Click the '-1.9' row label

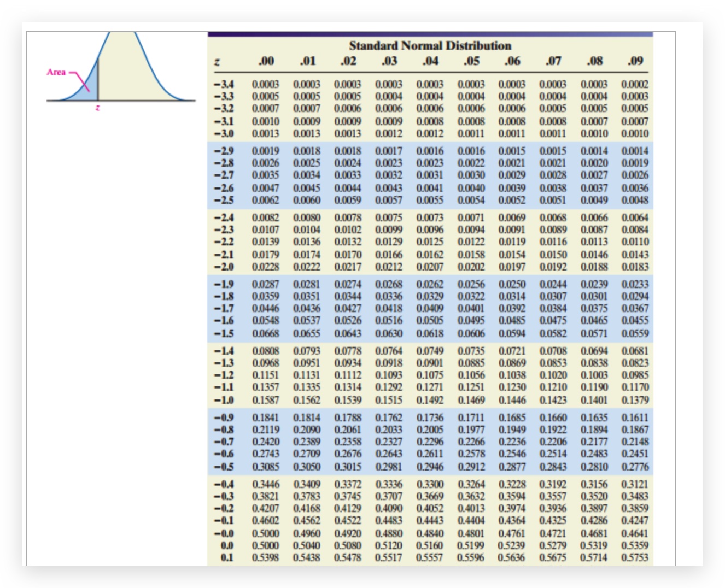click(x=224, y=284)
